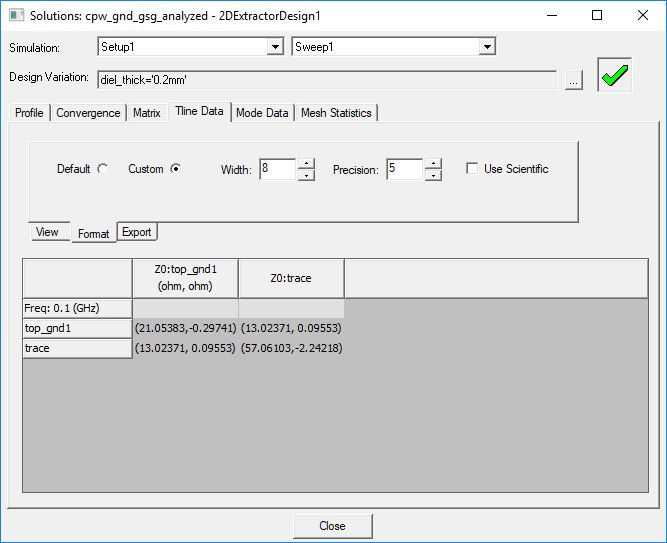Open the Export sub-tab
The height and width of the screenshot is (543, 667).
[137, 232]
